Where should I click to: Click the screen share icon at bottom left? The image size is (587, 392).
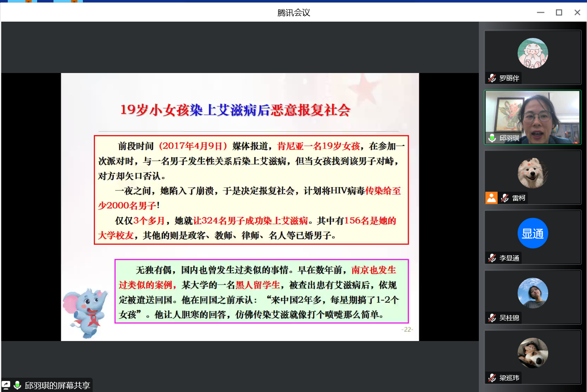[6, 385]
